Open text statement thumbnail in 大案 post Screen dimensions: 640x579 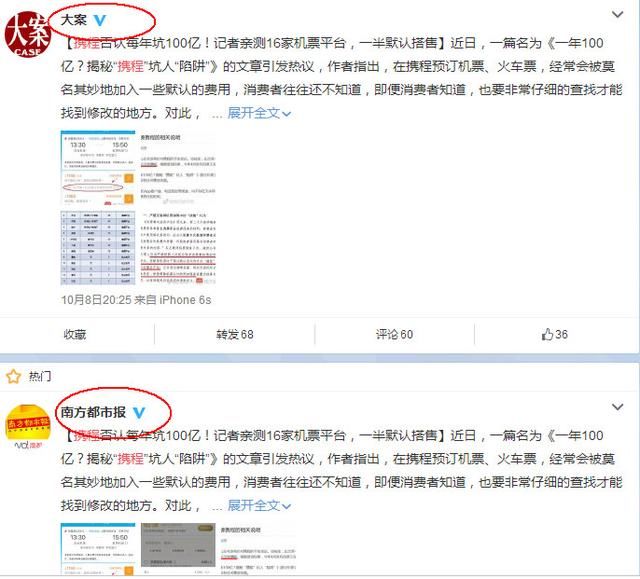[x=178, y=168]
